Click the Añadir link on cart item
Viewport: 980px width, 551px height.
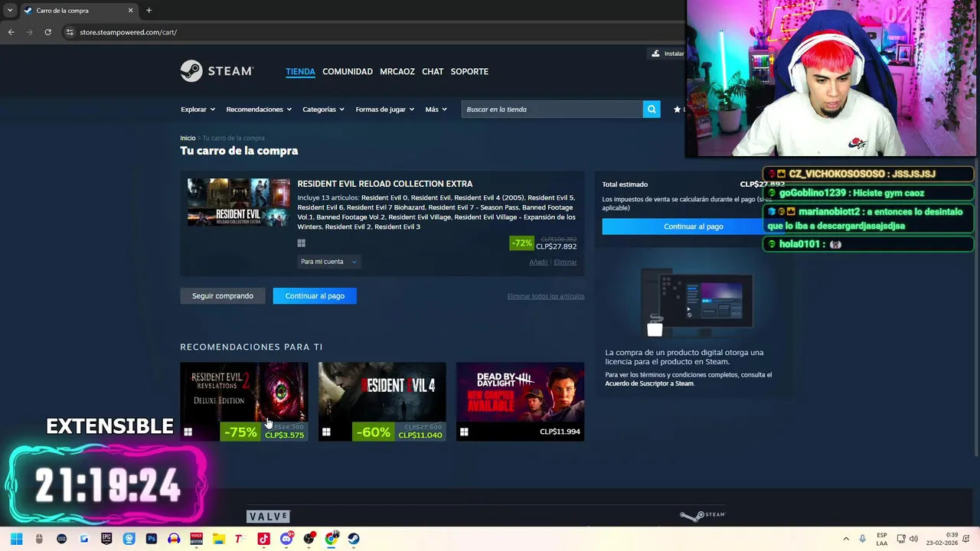tap(538, 262)
